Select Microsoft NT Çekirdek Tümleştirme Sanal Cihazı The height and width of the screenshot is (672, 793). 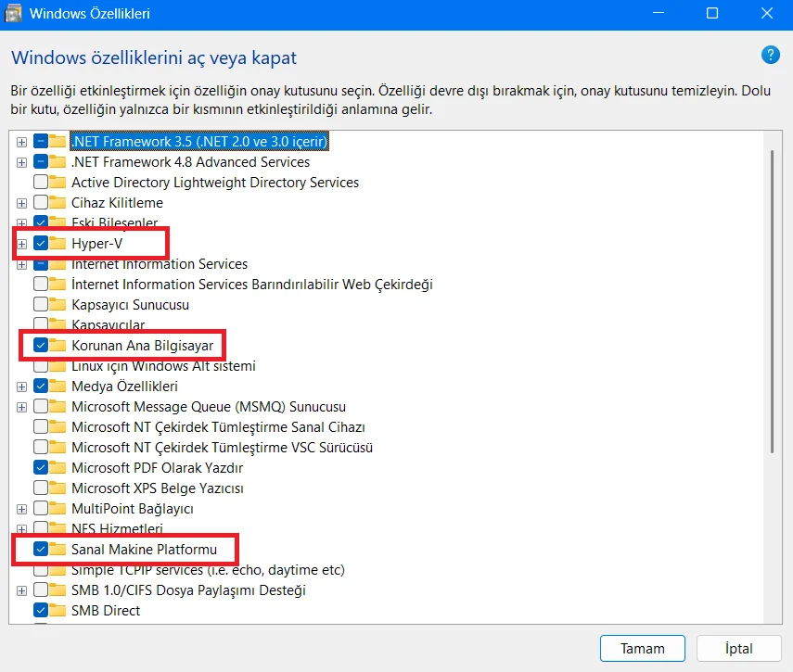218,427
